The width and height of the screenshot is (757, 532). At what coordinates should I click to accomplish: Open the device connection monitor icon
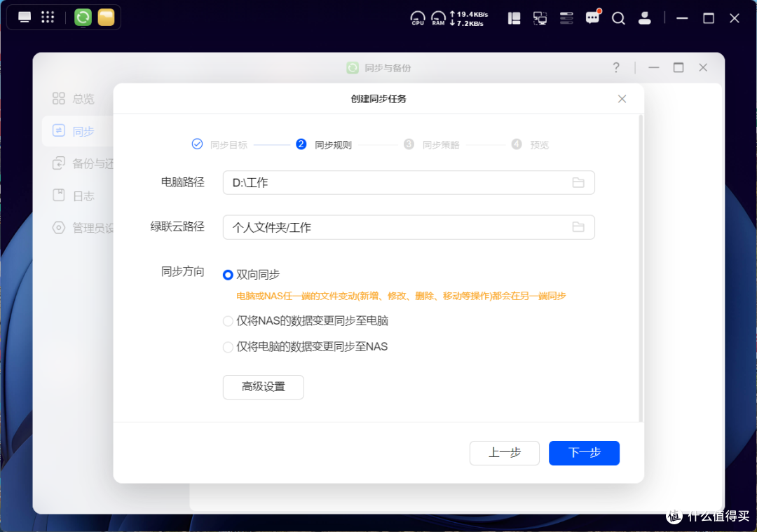pyautogui.click(x=540, y=18)
